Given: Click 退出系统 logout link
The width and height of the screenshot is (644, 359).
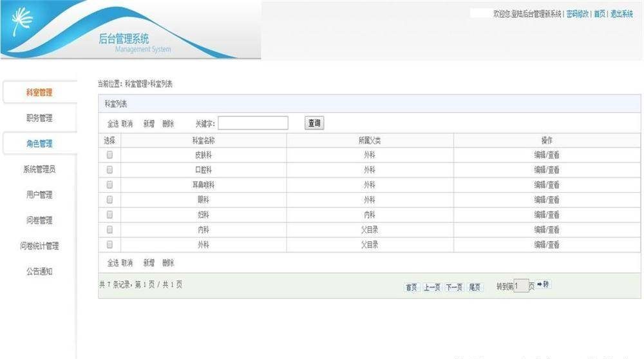Looking at the screenshot, I should pos(621,14).
